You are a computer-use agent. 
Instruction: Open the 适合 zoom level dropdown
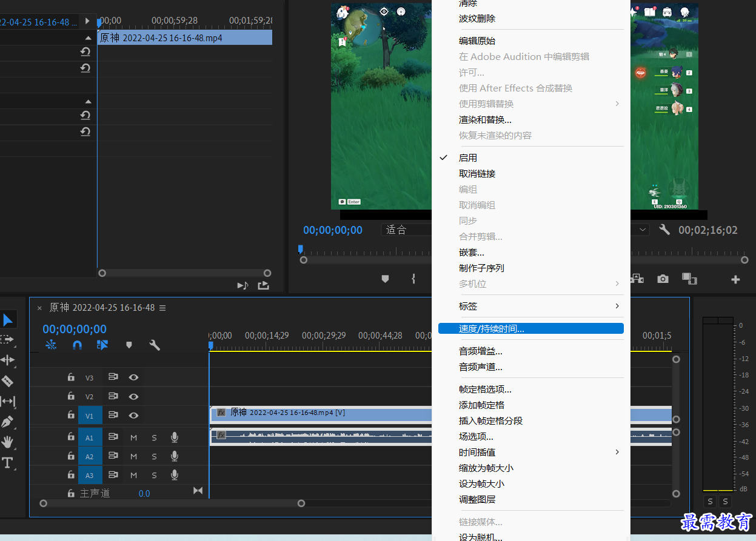pos(407,230)
